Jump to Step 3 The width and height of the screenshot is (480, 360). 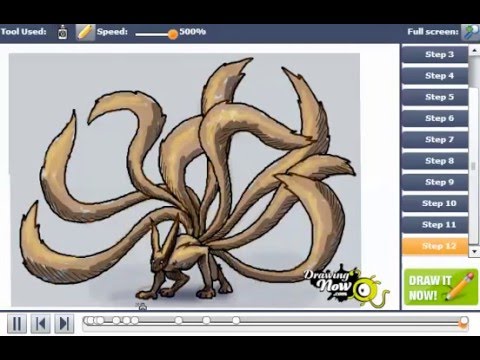click(x=435, y=55)
